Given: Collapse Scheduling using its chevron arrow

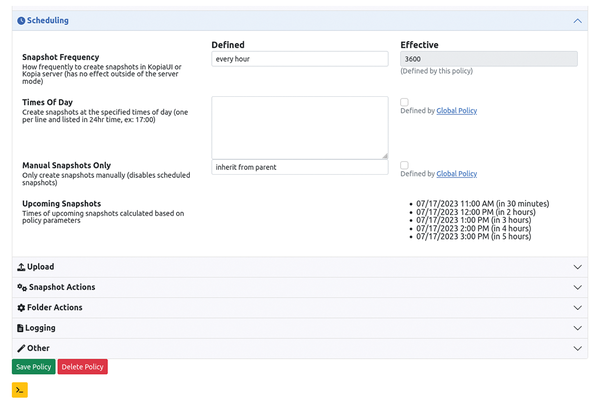Looking at the screenshot, I should click(577, 20).
